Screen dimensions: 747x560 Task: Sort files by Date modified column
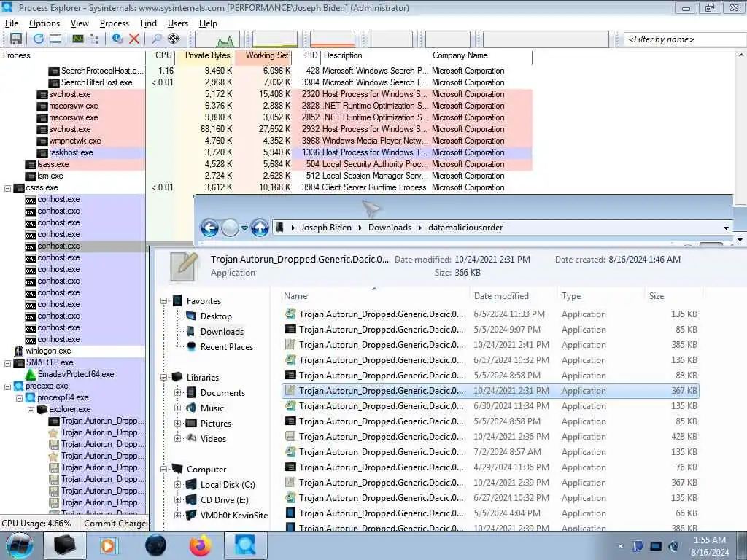click(x=501, y=296)
